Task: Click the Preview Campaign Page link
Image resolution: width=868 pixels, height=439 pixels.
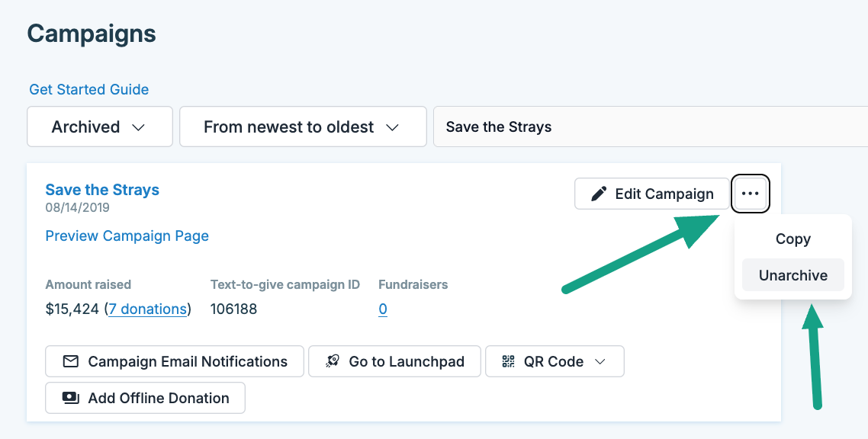Action: click(127, 236)
